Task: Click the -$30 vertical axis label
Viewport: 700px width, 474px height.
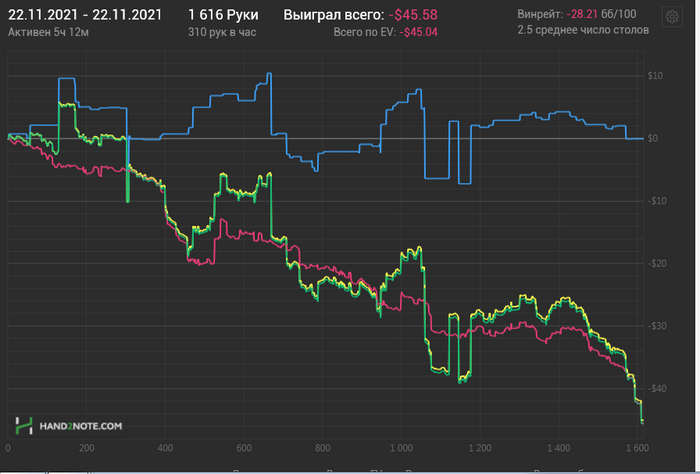Action: coord(655,326)
